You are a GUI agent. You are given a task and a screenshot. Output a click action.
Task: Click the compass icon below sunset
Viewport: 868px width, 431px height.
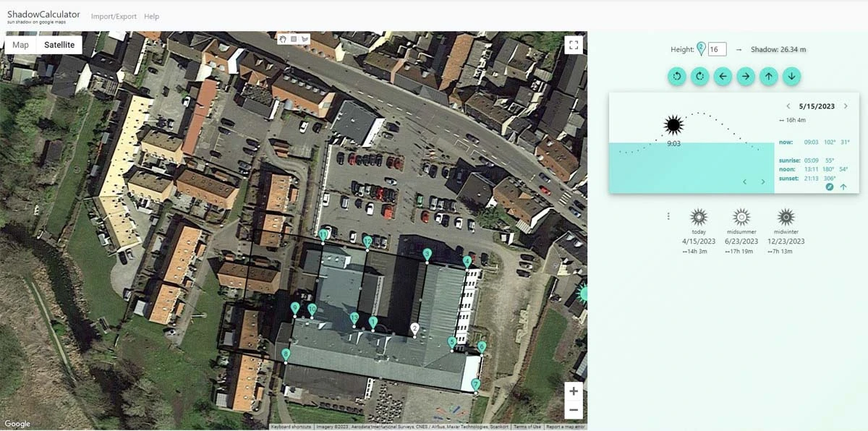coord(830,187)
